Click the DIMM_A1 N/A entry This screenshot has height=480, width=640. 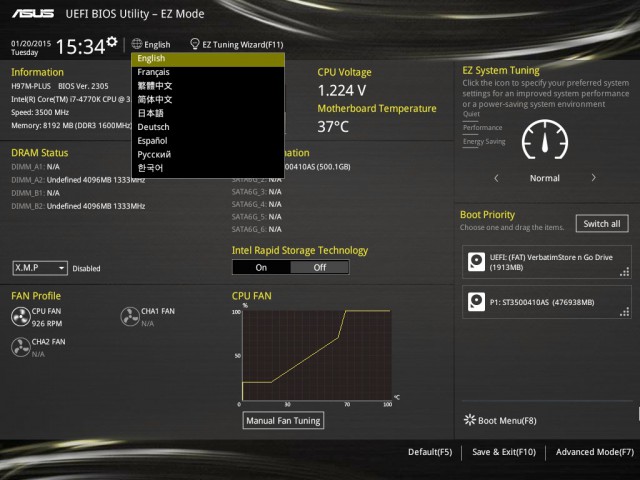(36, 167)
